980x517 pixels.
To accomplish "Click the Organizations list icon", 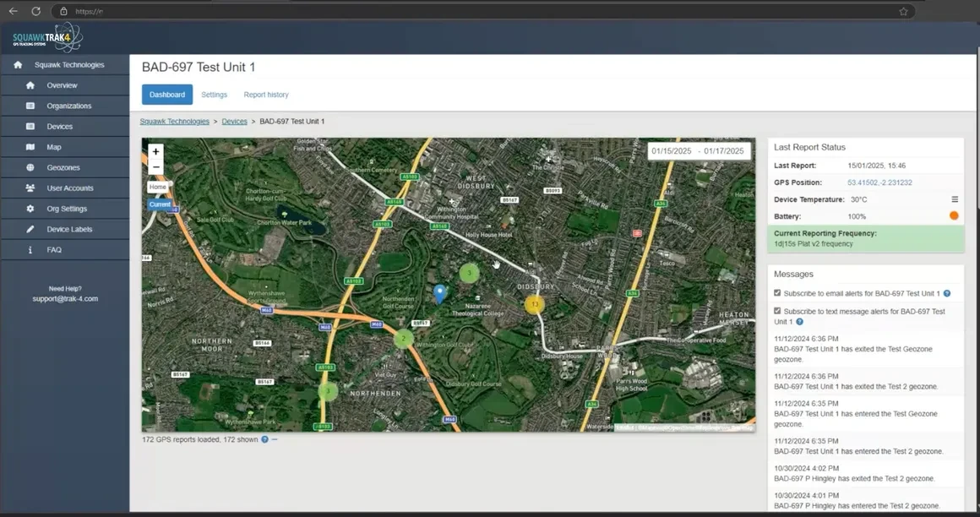I will [30, 106].
